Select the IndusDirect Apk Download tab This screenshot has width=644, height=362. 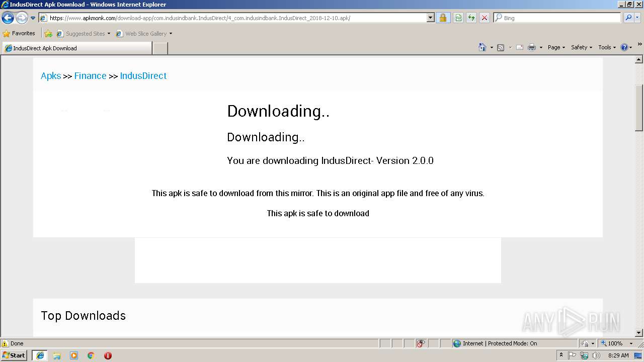pos(76,48)
